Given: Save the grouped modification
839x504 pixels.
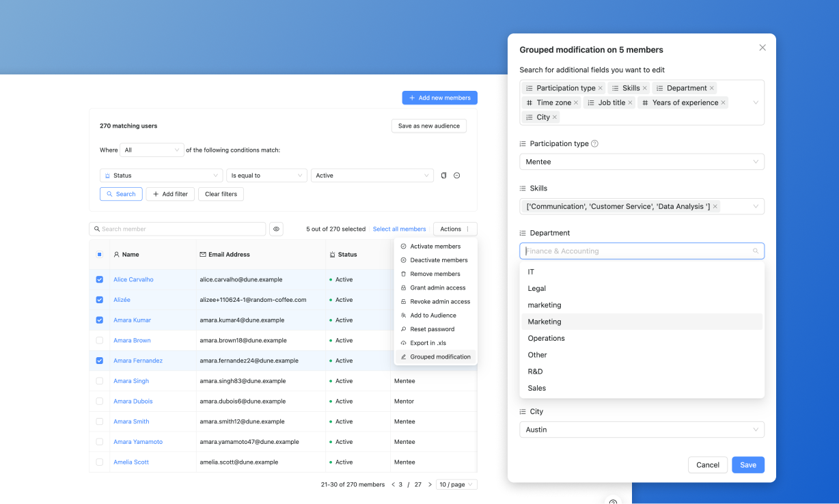Looking at the screenshot, I should click(748, 465).
